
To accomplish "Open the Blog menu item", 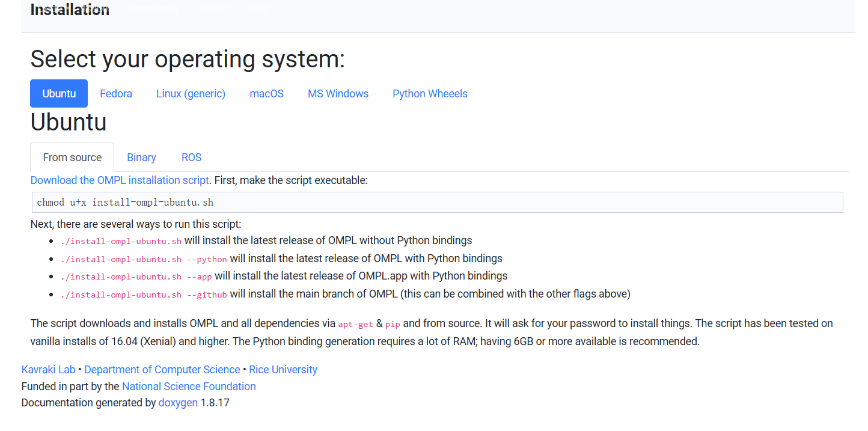I will tap(258, 8).
